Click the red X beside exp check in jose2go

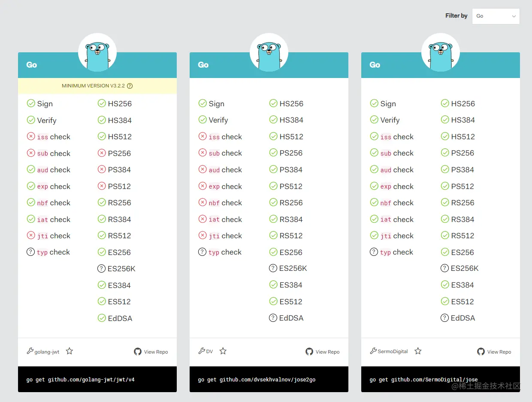pyautogui.click(x=203, y=186)
